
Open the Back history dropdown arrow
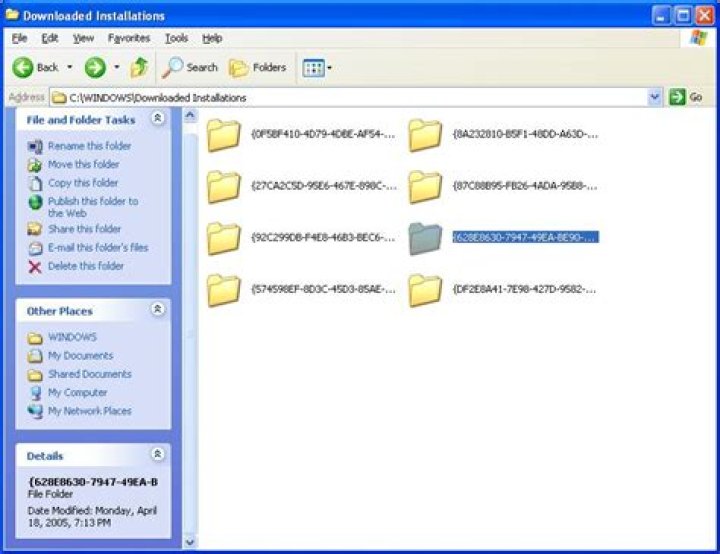pos(69,68)
